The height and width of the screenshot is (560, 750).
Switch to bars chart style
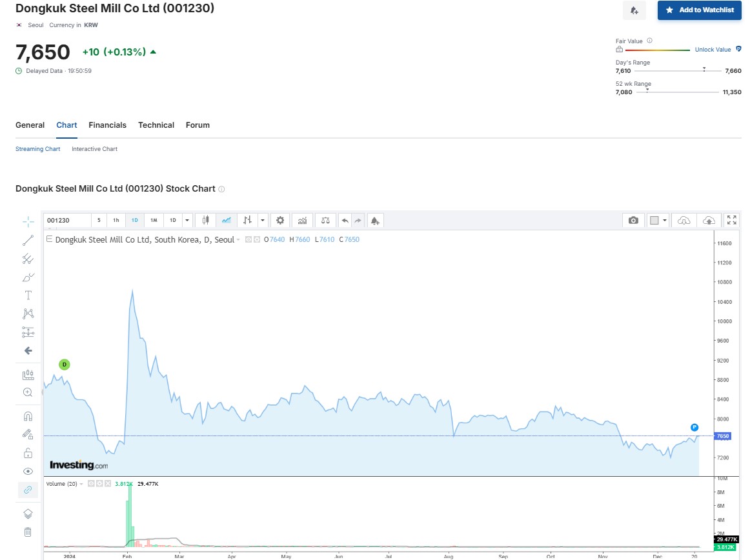click(247, 221)
